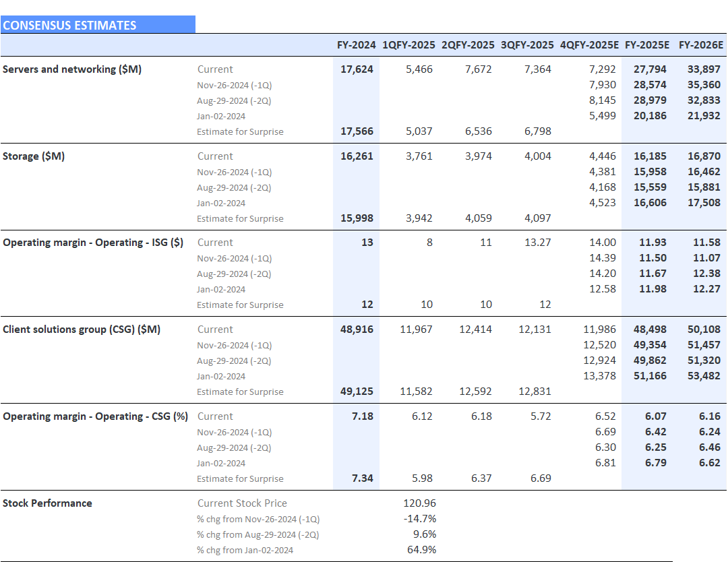Select the FY-2026E column header
Viewport: 728px width, 562px height.
tap(700, 45)
